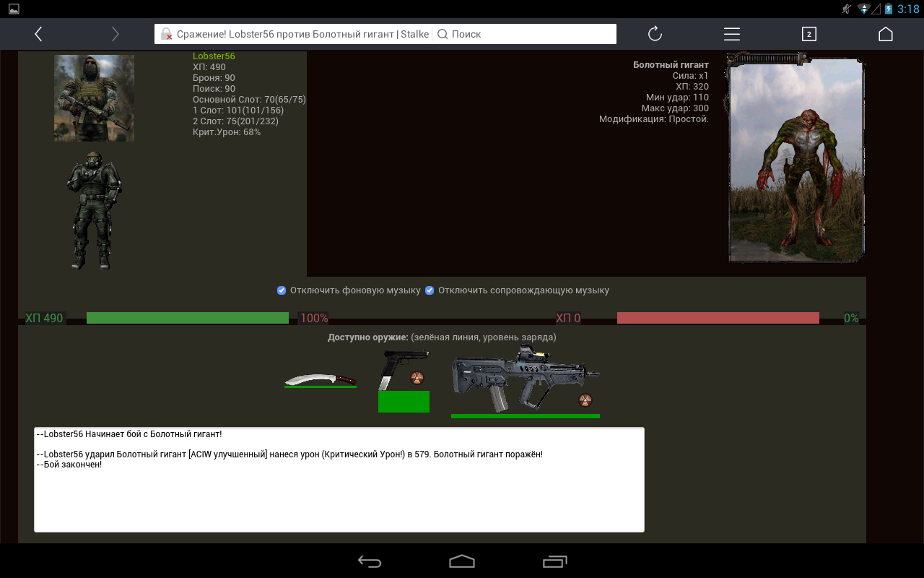
Task: Open the Lobster56 player name link
Action: [214, 56]
